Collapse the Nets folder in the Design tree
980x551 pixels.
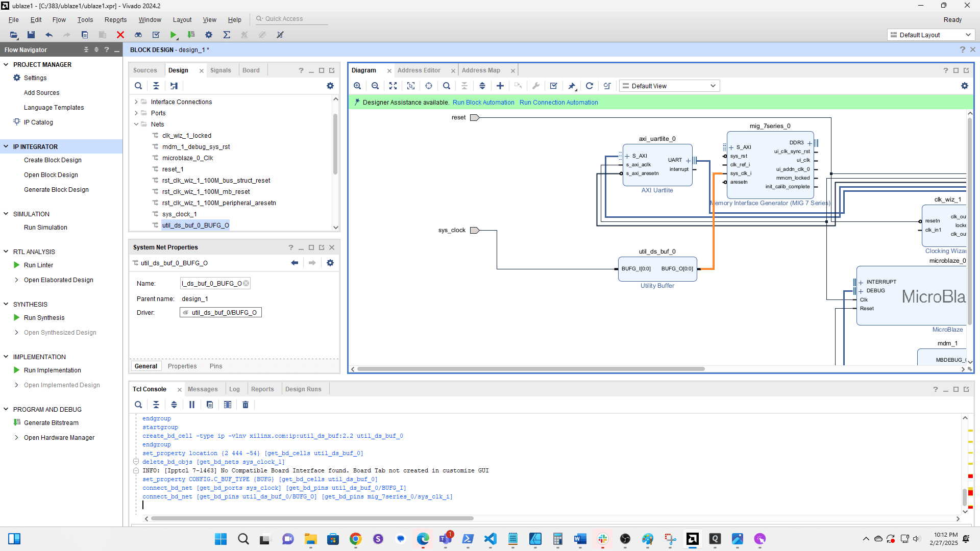(136, 124)
